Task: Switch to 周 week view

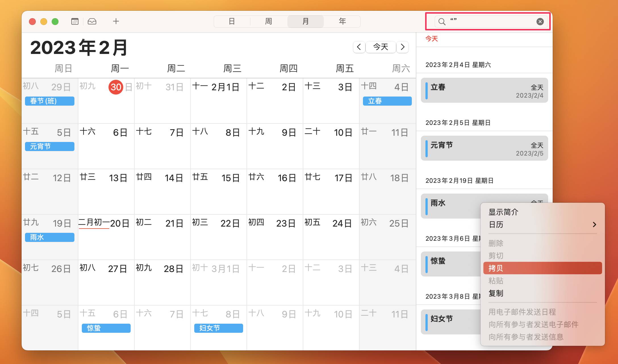Action: pos(269,21)
